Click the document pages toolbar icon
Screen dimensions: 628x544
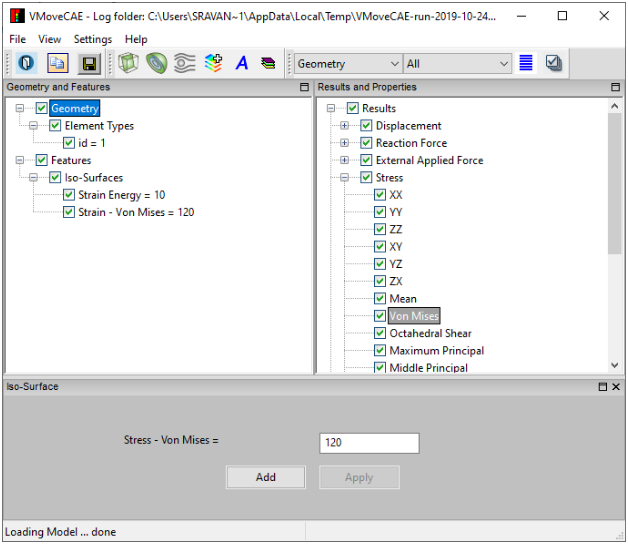point(58,63)
